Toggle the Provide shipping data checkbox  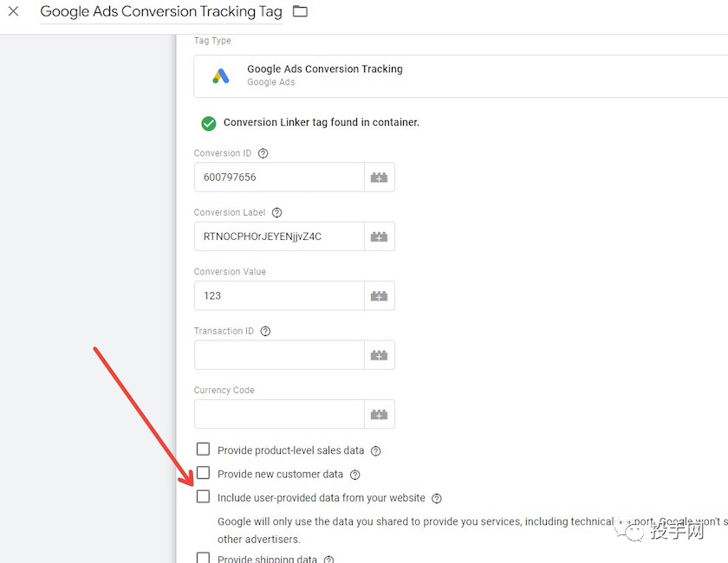pos(203,559)
